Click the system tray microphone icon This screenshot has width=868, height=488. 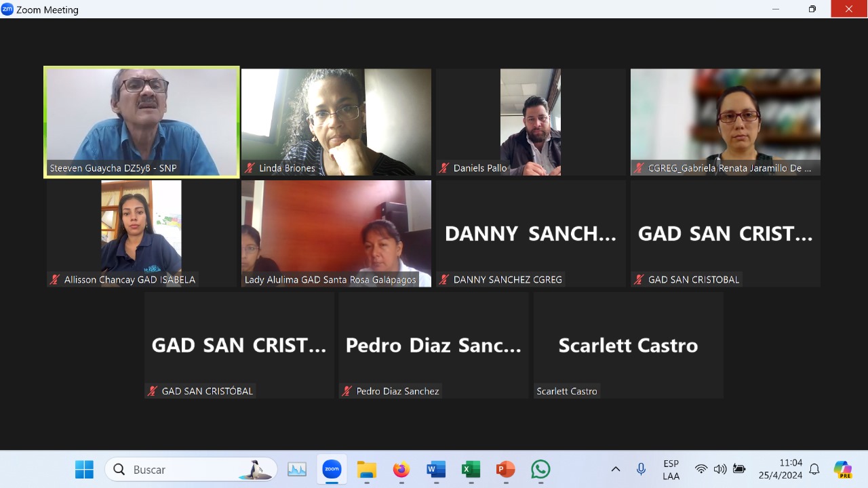[641, 469]
